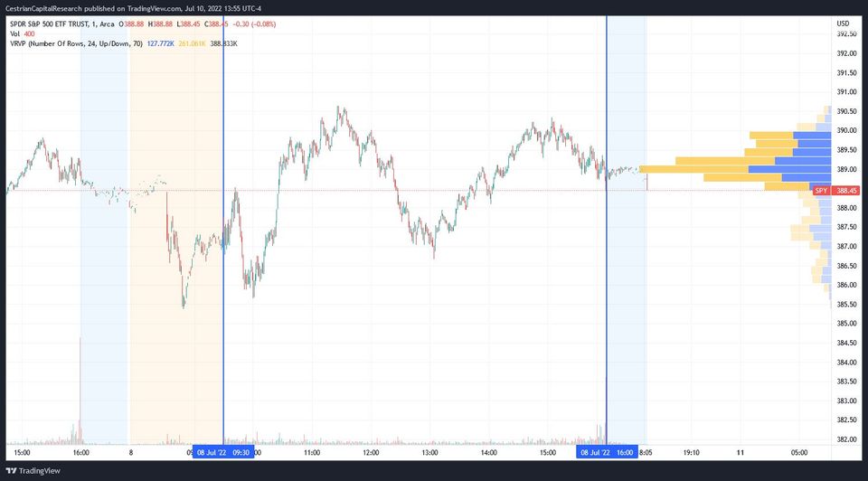
Task: Click the 392.00 price scale label
Action: pos(846,53)
